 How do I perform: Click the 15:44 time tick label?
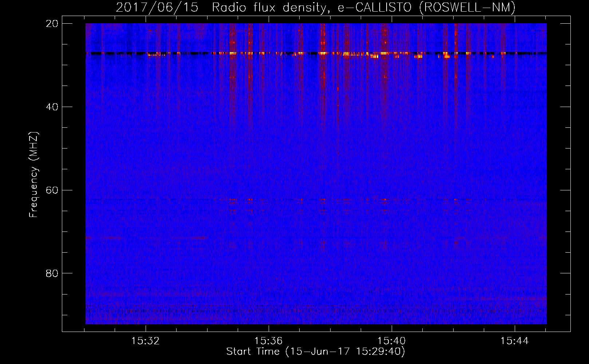[514, 341]
